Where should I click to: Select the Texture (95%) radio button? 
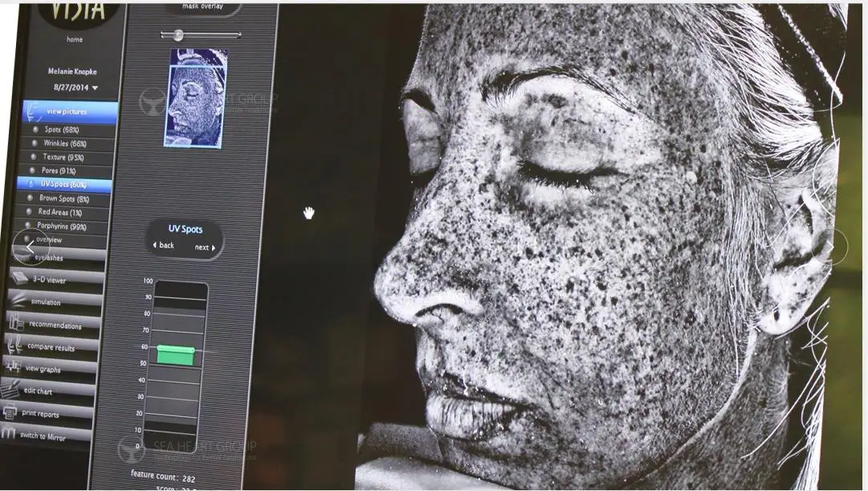pos(34,157)
